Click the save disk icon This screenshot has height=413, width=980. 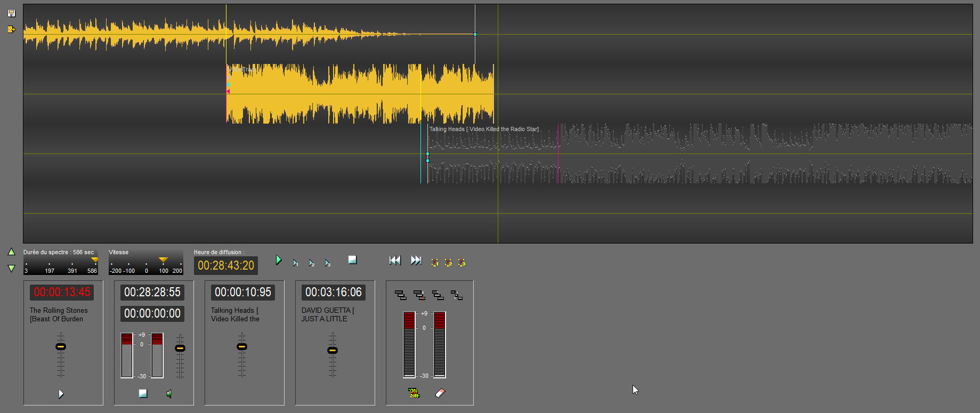point(12,13)
